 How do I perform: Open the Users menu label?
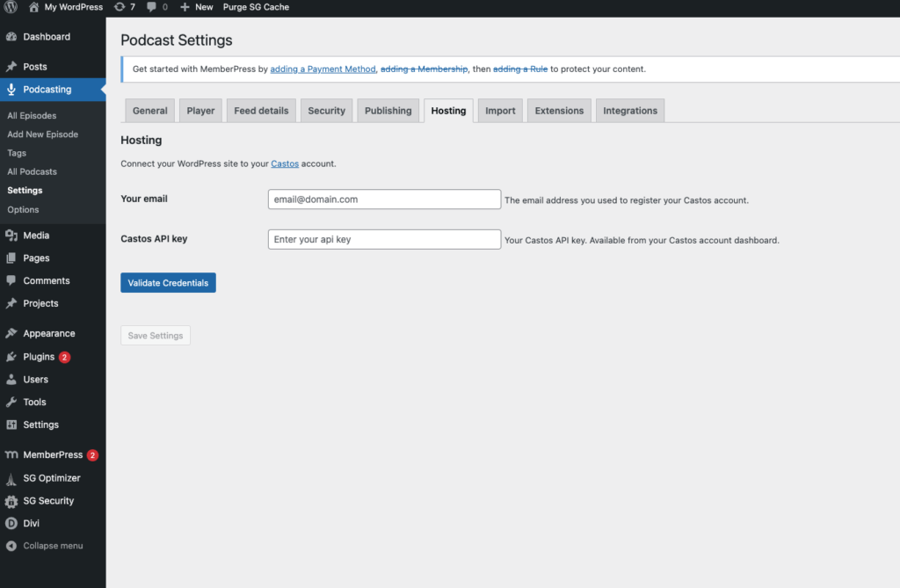(35, 380)
